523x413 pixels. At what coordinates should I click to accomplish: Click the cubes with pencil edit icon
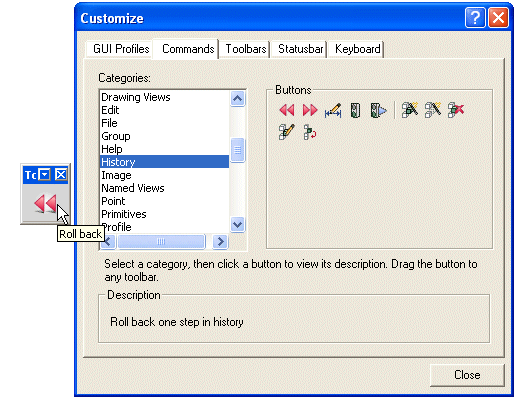287,132
